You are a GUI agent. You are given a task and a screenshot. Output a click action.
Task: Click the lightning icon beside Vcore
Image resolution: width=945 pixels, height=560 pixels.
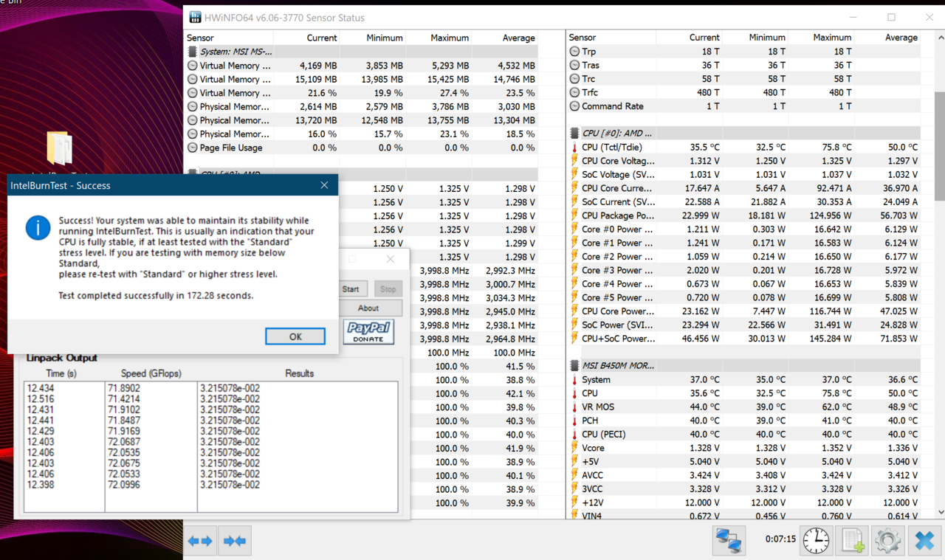pyautogui.click(x=575, y=448)
